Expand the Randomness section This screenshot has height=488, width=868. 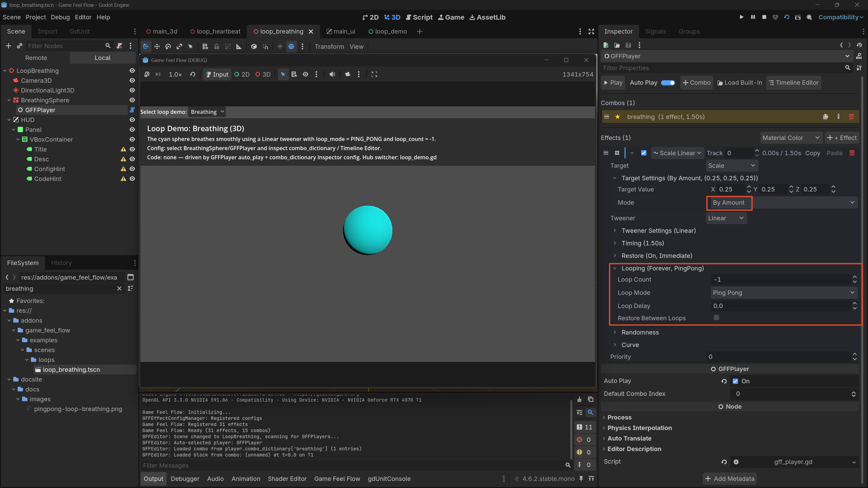click(640, 332)
